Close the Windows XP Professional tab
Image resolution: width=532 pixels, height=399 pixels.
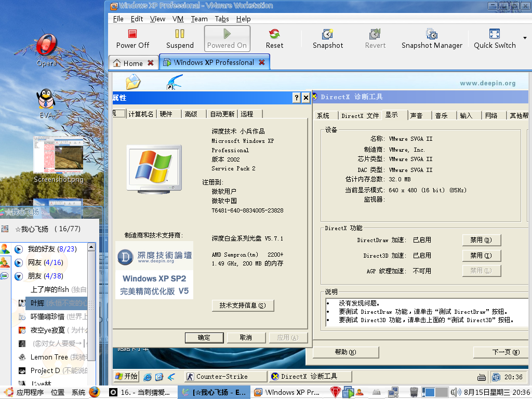(262, 62)
